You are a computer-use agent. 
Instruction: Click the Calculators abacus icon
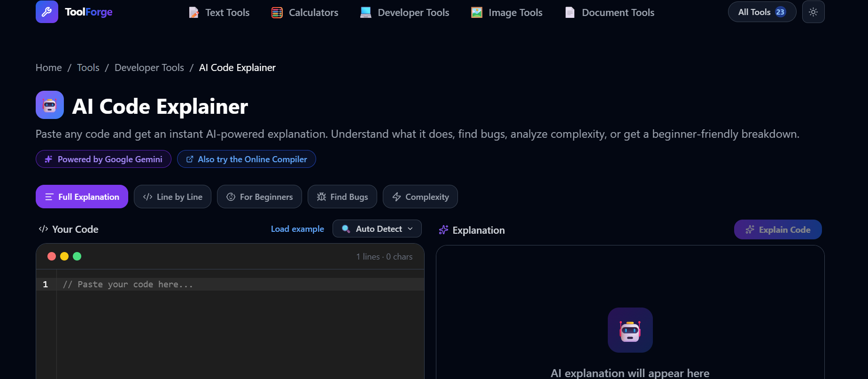[x=277, y=13]
